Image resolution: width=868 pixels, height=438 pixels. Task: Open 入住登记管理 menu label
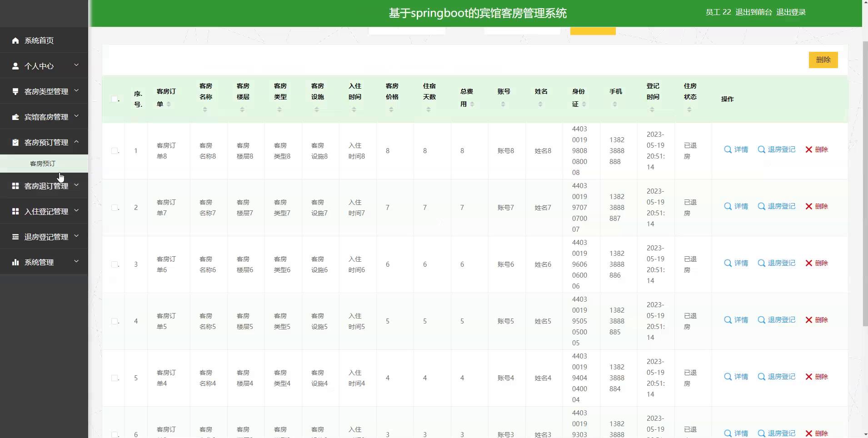coord(46,211)
